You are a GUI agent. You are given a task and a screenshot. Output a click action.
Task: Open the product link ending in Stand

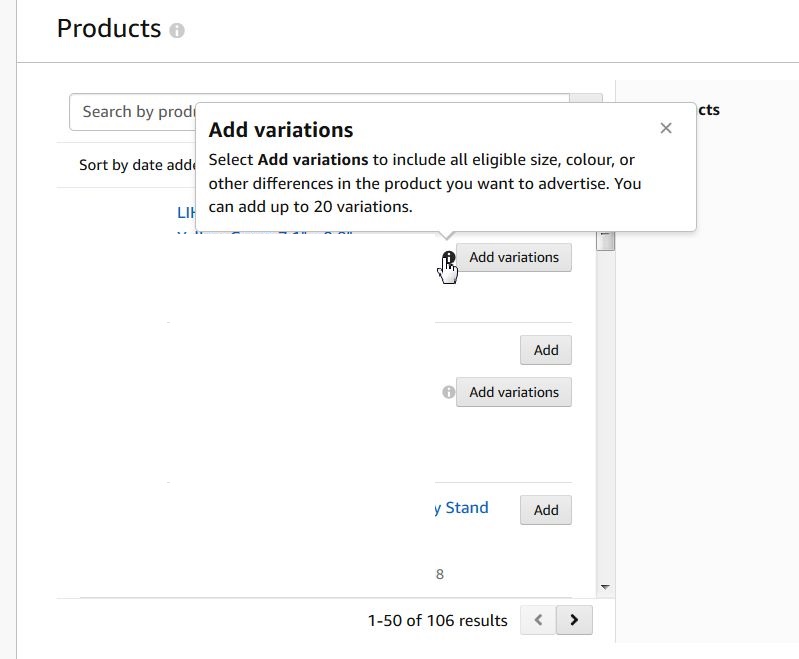point(460,508)
